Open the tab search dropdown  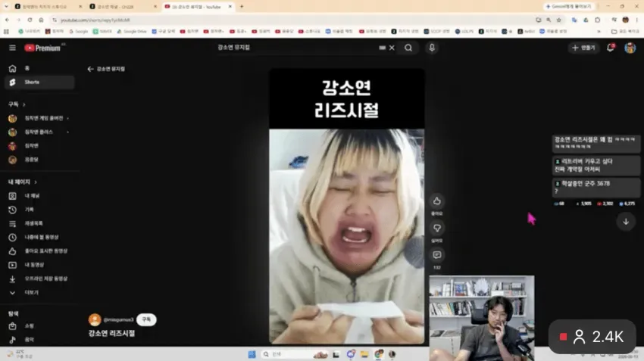(6, 7)
